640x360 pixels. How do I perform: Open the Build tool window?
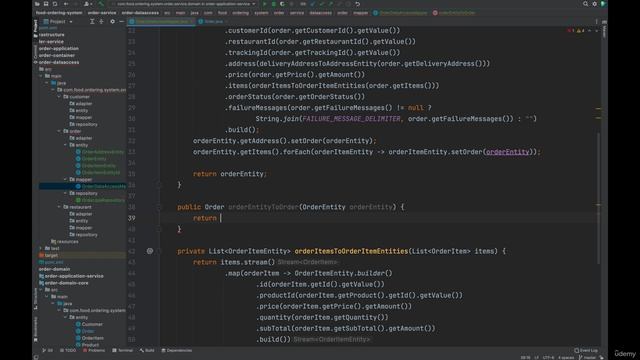147,351
